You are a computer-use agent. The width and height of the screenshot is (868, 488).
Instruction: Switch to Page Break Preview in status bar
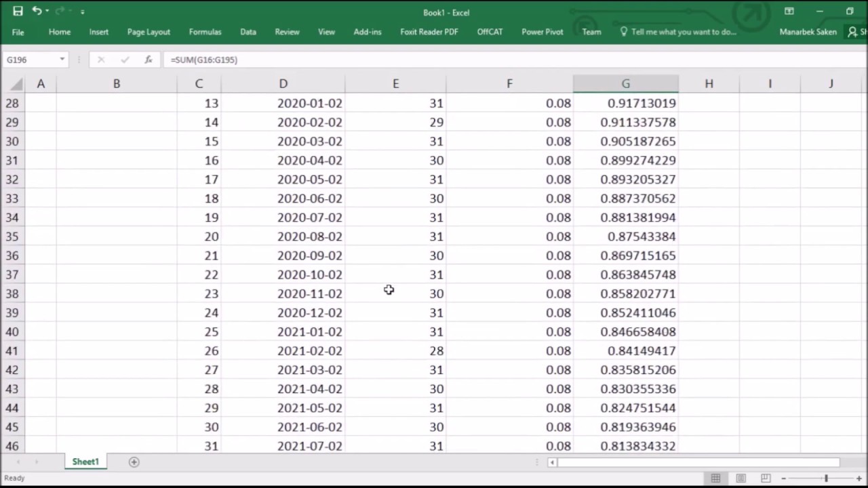(766, 478)
